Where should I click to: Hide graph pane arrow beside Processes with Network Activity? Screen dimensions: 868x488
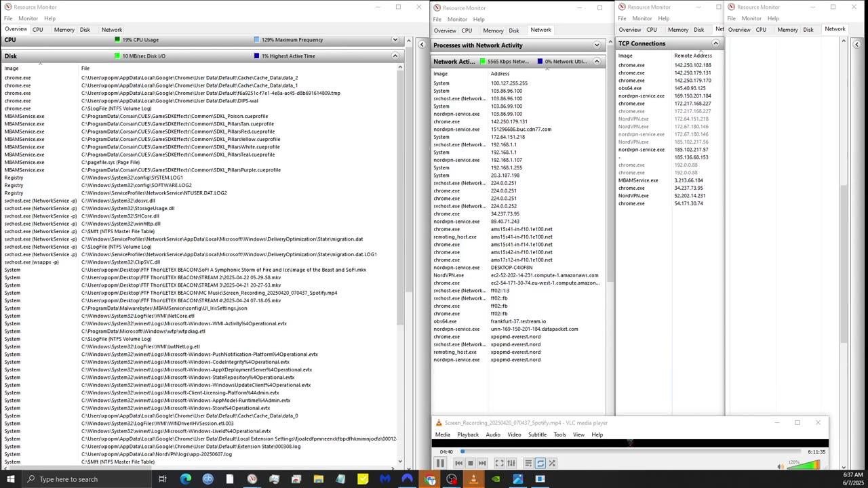tap(422, 45)
